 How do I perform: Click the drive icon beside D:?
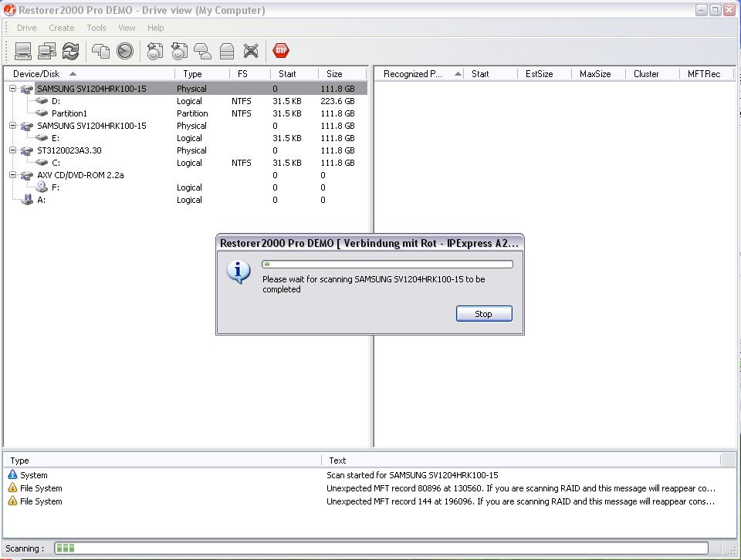click(42, 100)
